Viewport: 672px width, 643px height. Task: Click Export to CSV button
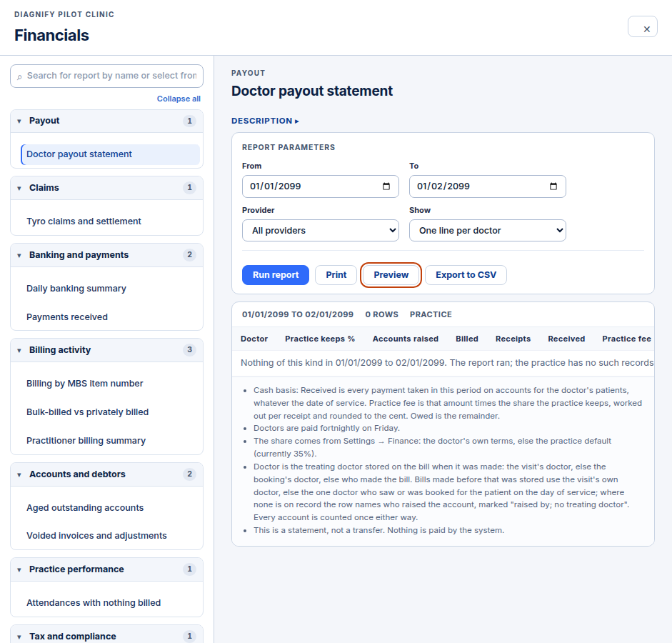click(466, 275)
